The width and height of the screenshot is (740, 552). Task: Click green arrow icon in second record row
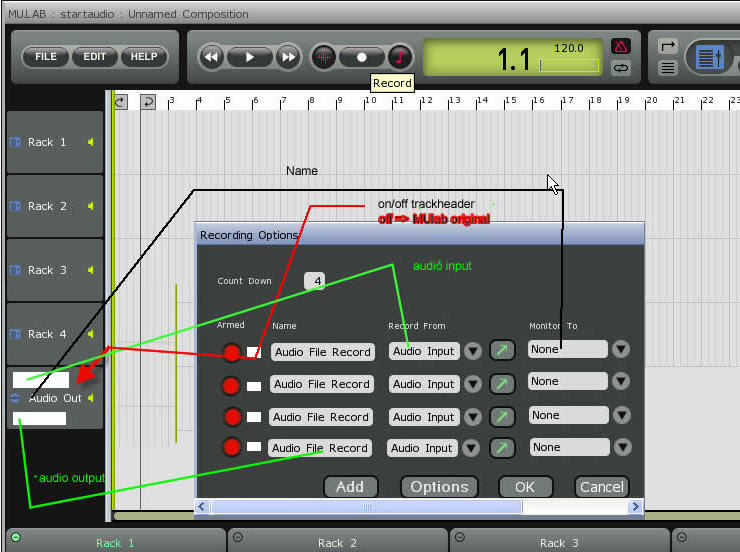pos(502,384)
